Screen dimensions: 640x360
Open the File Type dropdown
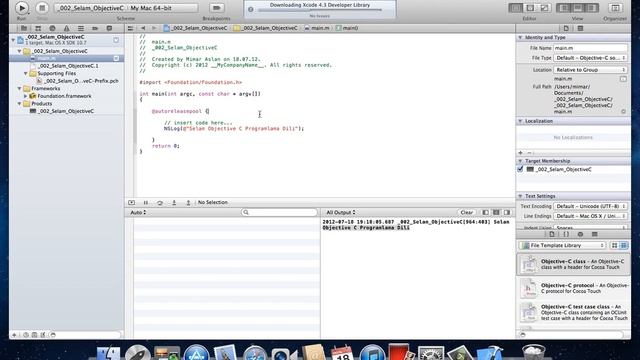[x=590, y=58]
